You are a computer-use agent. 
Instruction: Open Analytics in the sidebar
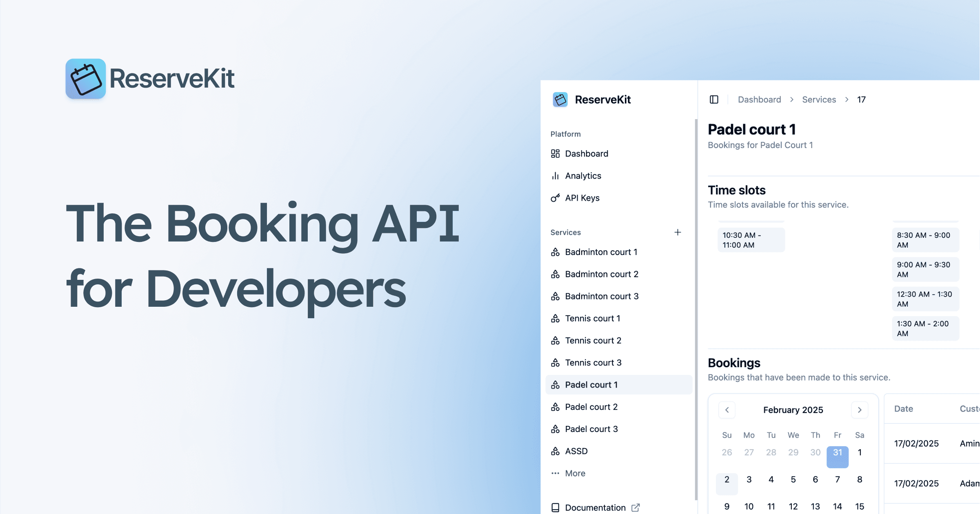619,176
